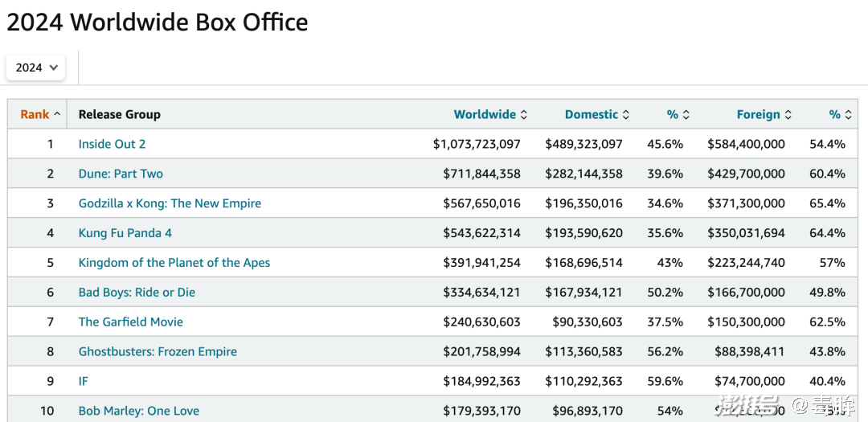Select foreign gross $150,300,000
The height and width of the screenshot is (422, 868).
[746, 322]
